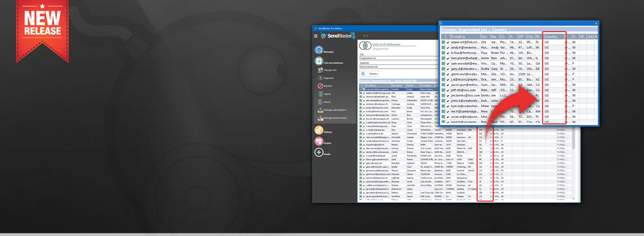Toggle checkmark for adam.ort@flokcorp in popup
This screenshot has width=644, height=236.
(x=448, y=42)
